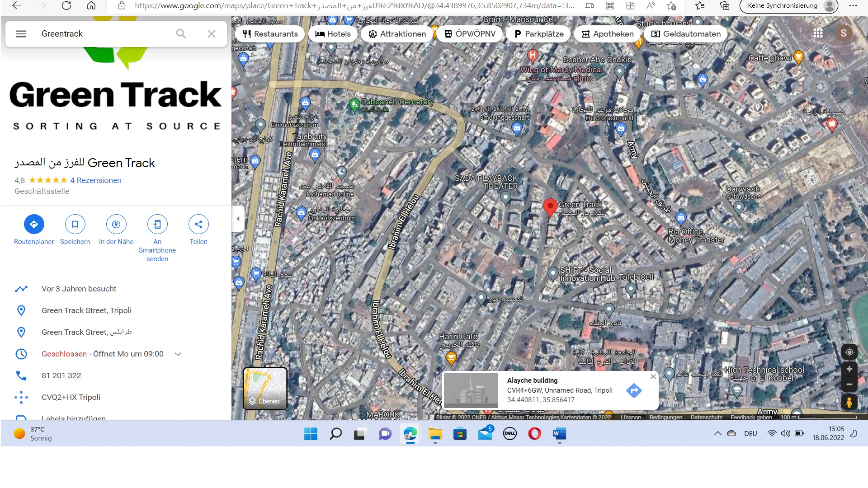868x488 pixels.
Task: Open the Google account avatar S
Action: point(844,33)
